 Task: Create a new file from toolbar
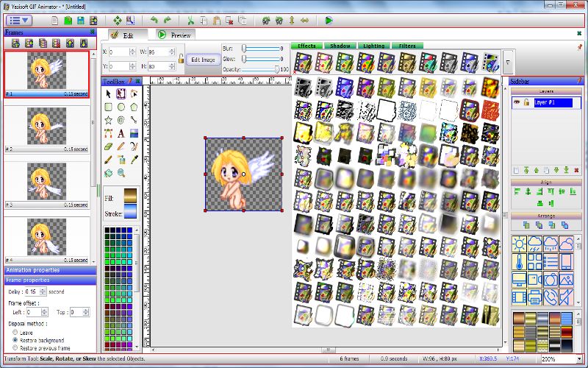[55, 21]
